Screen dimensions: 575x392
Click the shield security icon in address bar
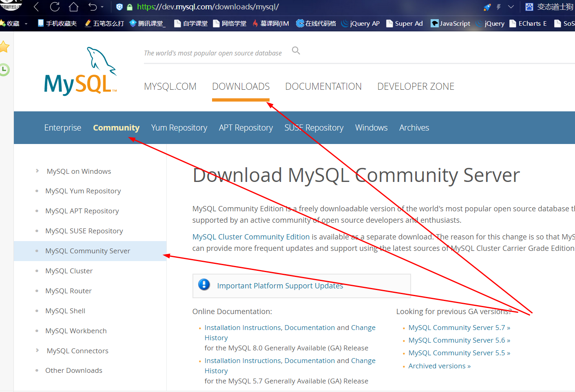pyautogui.click(x=119, y=7)
